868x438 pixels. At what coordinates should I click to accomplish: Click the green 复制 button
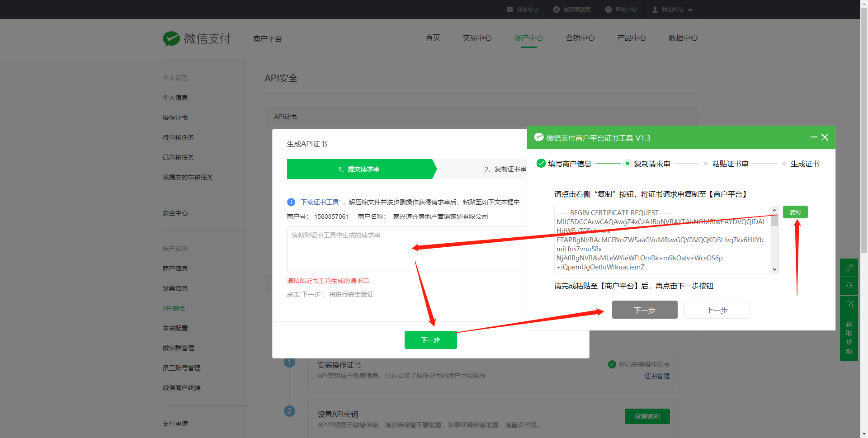(x=795, y=212)
